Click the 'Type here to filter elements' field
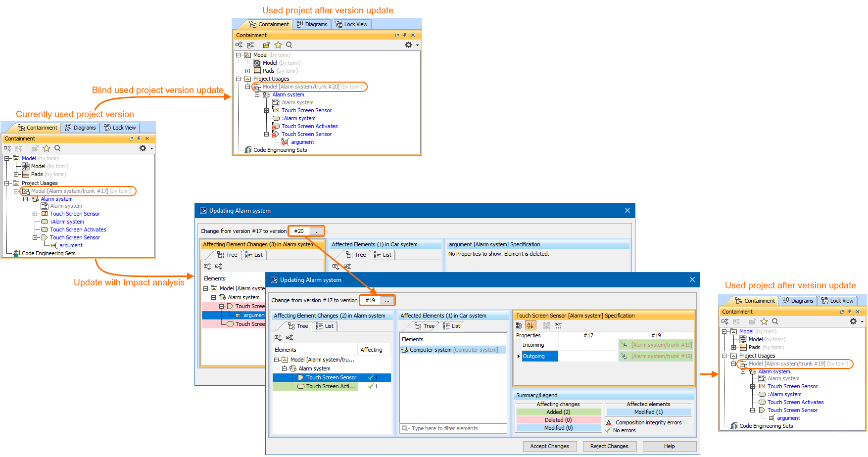Image resolution: width=868 pixels, height=457 pixels. [453, 428]
